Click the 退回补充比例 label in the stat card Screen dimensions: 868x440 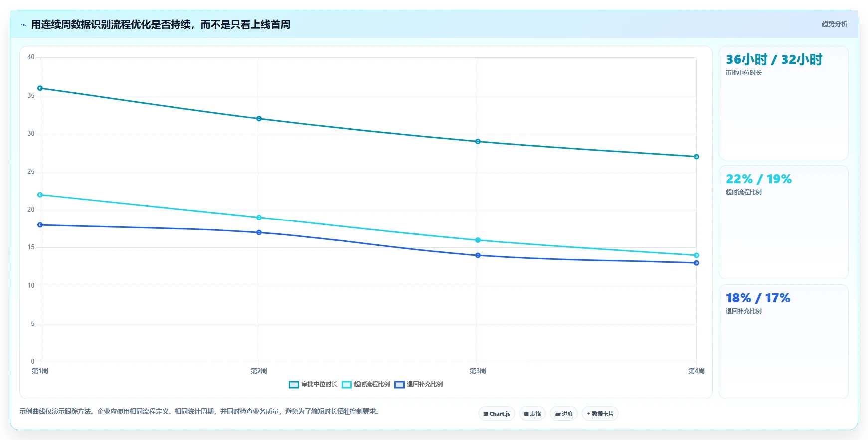(744, 311)
